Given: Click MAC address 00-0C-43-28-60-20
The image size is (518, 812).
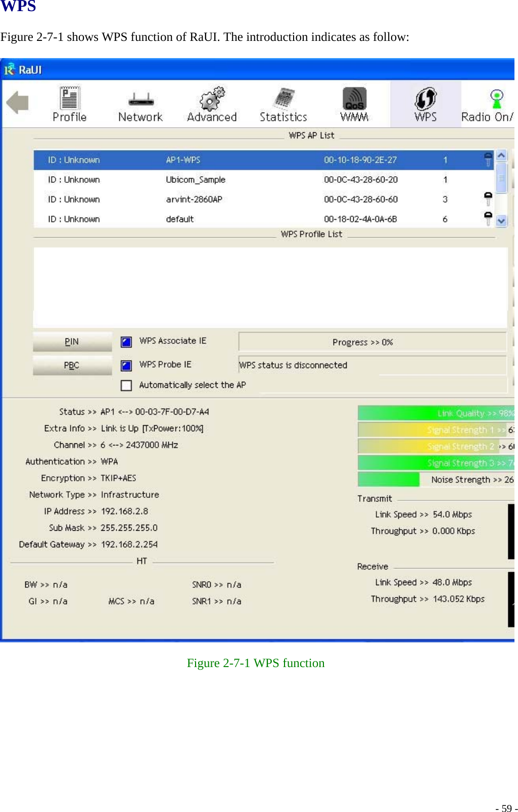Looking at the screenshot, I should (x=361, y=179).
